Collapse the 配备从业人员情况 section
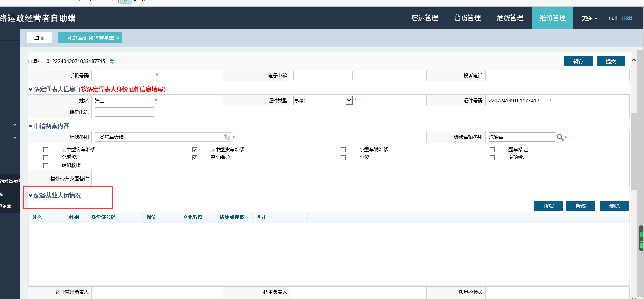644x299 pixels. [30, 196]
